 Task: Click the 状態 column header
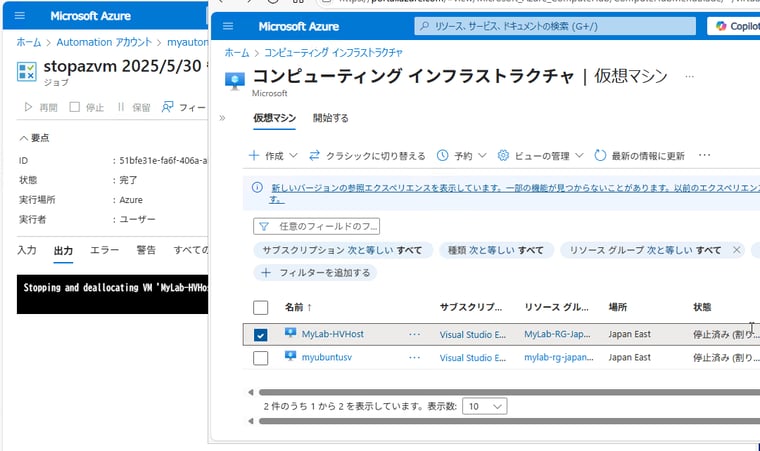click(702, 307)
